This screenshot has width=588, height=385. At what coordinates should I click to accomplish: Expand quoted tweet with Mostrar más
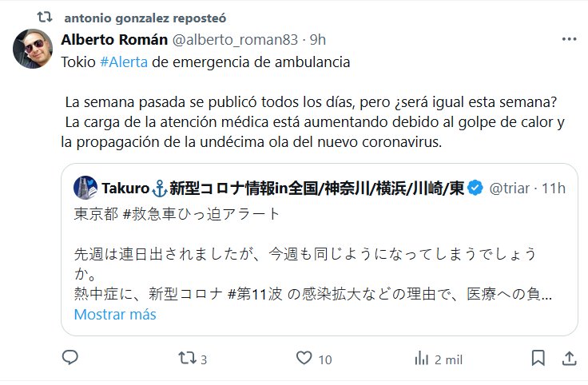pos(115,314)
